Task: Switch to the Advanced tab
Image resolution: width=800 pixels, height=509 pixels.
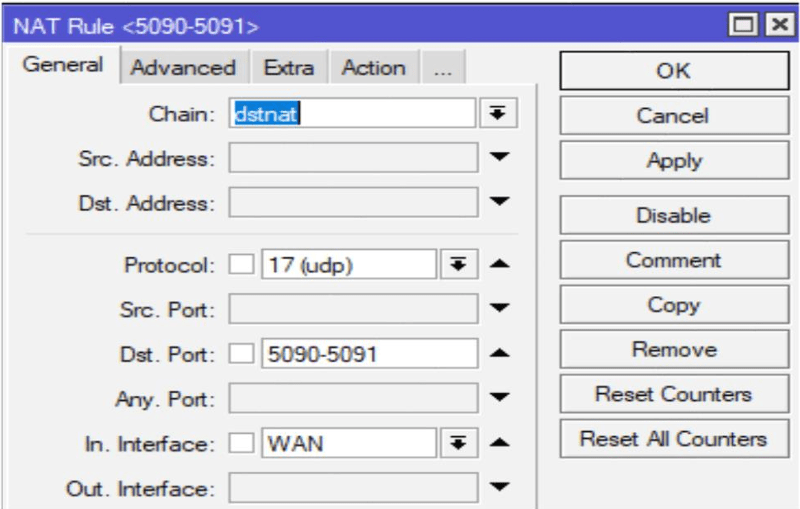Action: (x=183, y=68)
